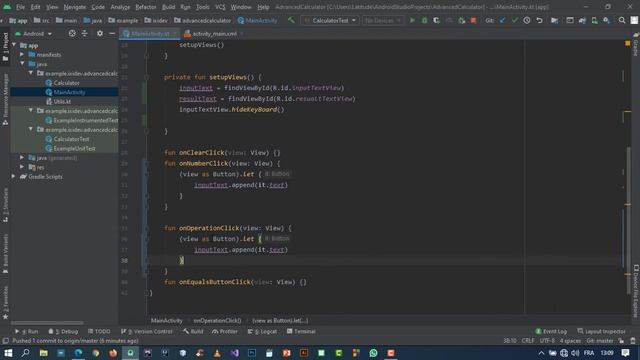This screenshot has height=360, width=640.
Task: Start debugging with the bug icon
Action: click(x=424, y=20)
